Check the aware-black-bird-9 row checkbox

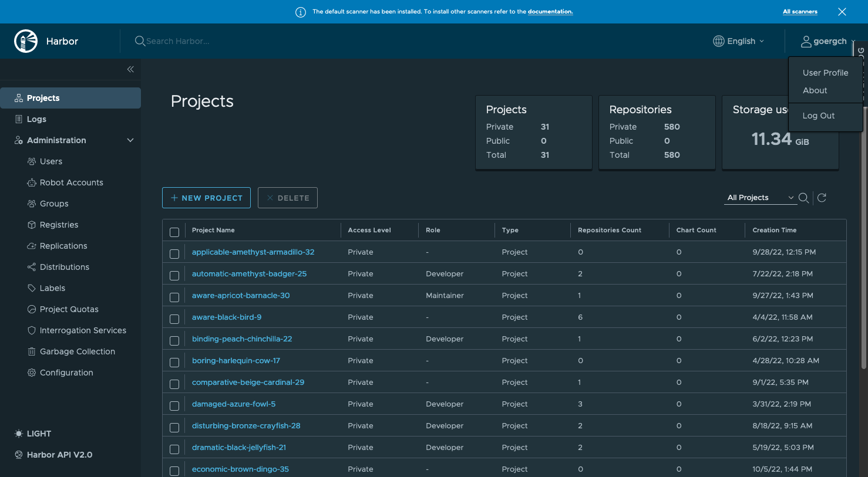coord(174,319)
